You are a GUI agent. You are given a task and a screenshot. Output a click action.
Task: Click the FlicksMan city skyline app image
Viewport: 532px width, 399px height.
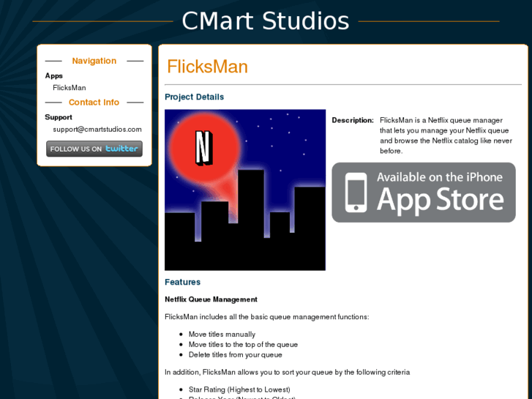(x=245, y=190)
